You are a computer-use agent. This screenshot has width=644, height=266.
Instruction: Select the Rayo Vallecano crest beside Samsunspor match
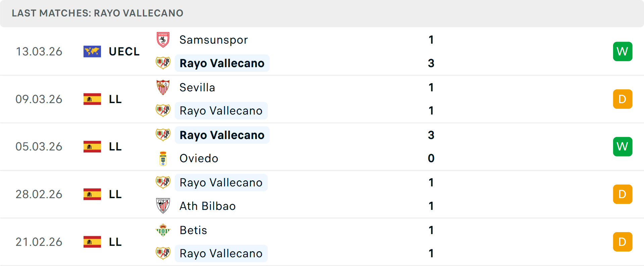[x=163, y=63]
